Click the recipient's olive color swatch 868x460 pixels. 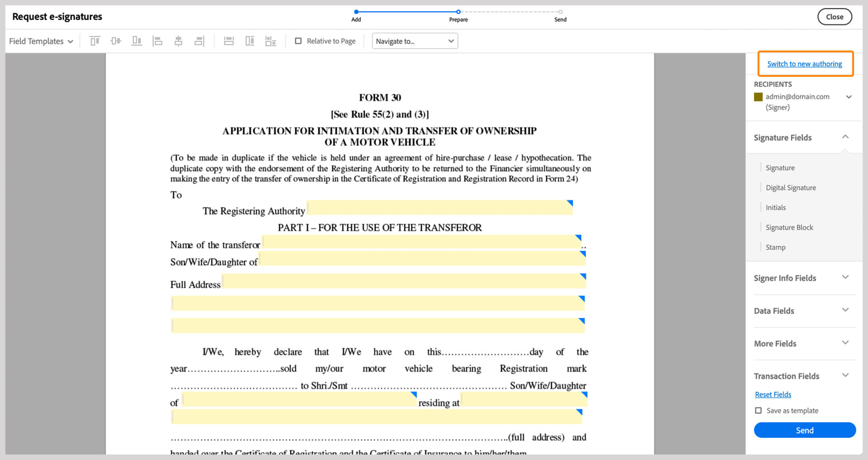(758, 97)
